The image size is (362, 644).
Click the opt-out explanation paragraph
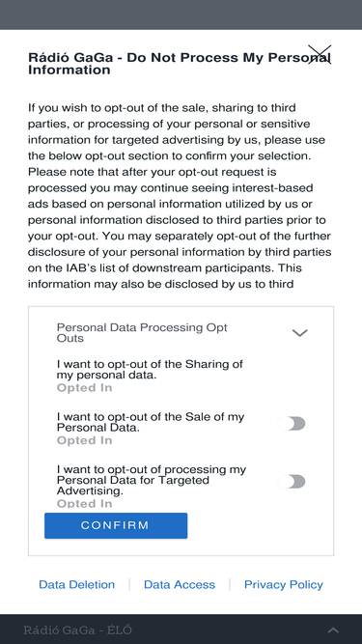click(x=180, y=196)
